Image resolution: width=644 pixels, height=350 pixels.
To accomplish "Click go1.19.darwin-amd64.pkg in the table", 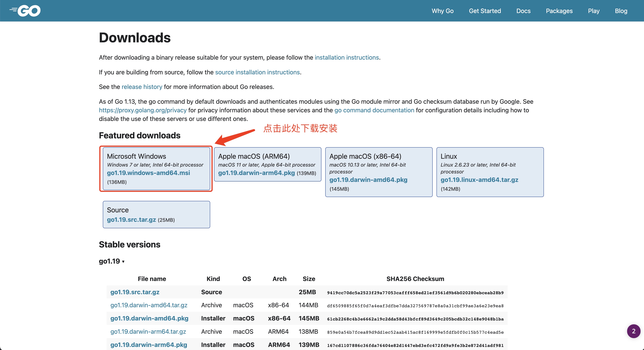I will point(149,319).
